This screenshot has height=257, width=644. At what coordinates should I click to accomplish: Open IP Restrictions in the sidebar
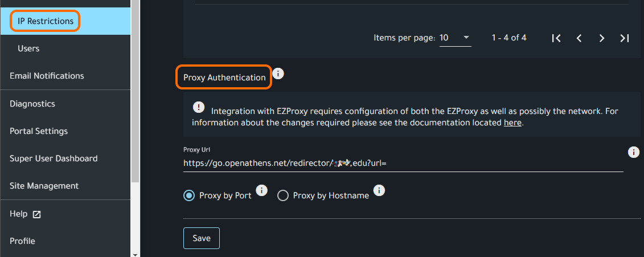coord(46,21)
